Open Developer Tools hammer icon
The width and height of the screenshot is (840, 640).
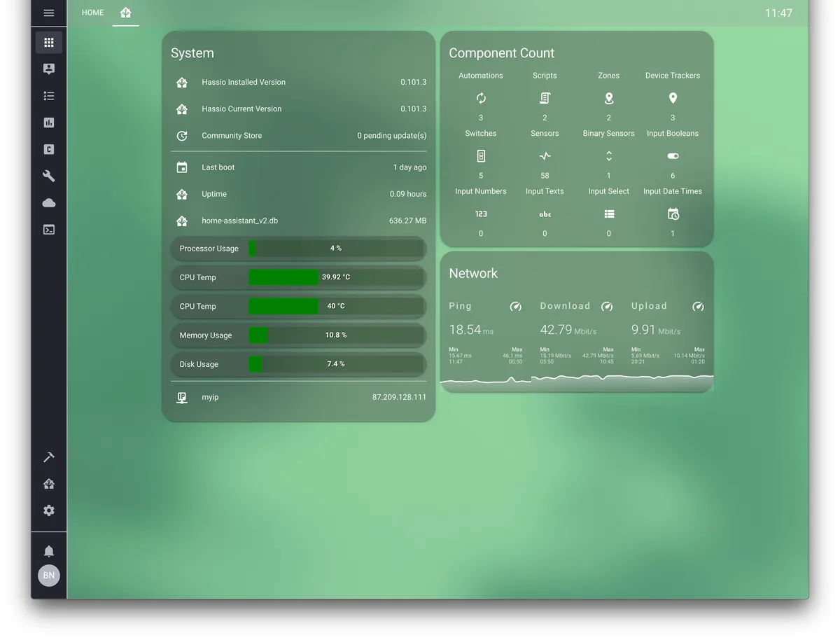[x=48, y=457]
